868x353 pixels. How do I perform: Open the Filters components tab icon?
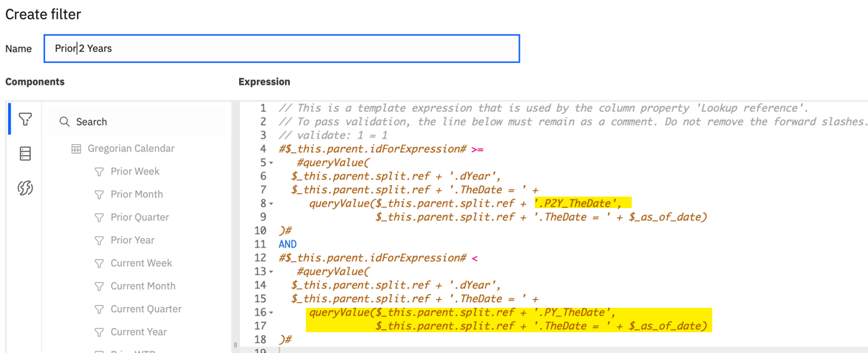tap(25, 119)
